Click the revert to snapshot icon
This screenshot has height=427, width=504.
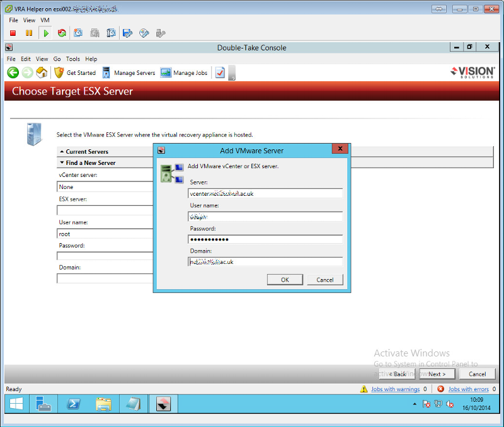click(95, 33)
